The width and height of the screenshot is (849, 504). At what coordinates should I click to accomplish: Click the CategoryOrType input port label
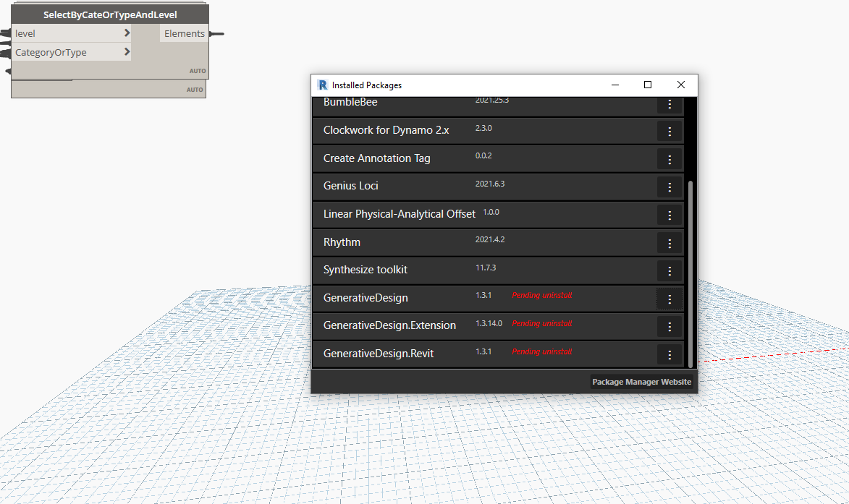point(51,53)
